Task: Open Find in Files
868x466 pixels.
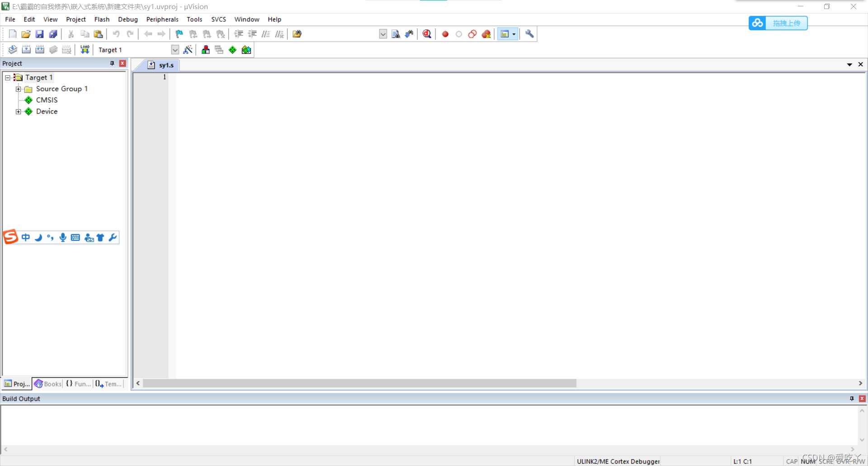Action: coord(297,34)
